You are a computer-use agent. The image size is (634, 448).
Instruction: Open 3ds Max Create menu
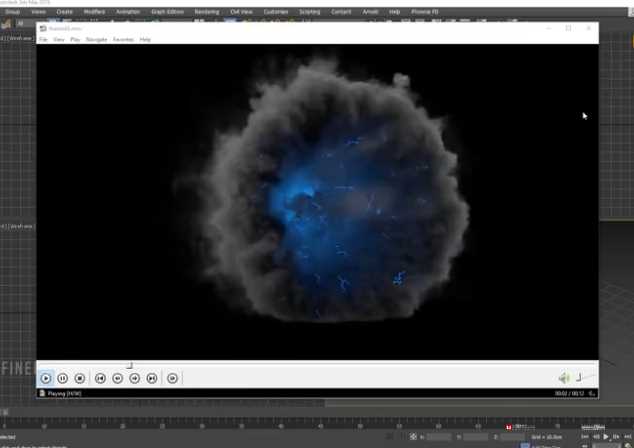coord(64,12)
